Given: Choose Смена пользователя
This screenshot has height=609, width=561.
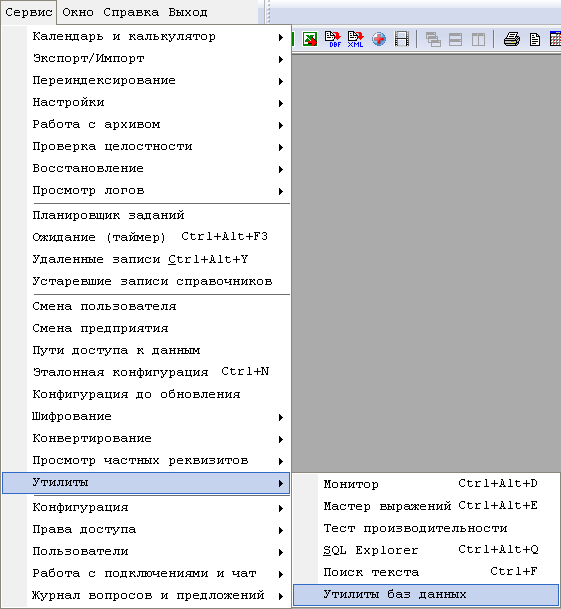Looking at the screenshot, I should click(146, 306).
